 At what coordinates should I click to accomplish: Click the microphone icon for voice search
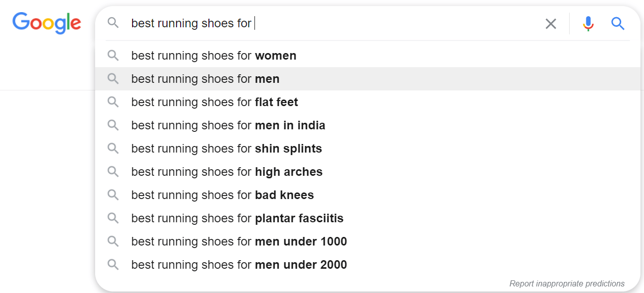pyautogui.click(x=587, y=23)
